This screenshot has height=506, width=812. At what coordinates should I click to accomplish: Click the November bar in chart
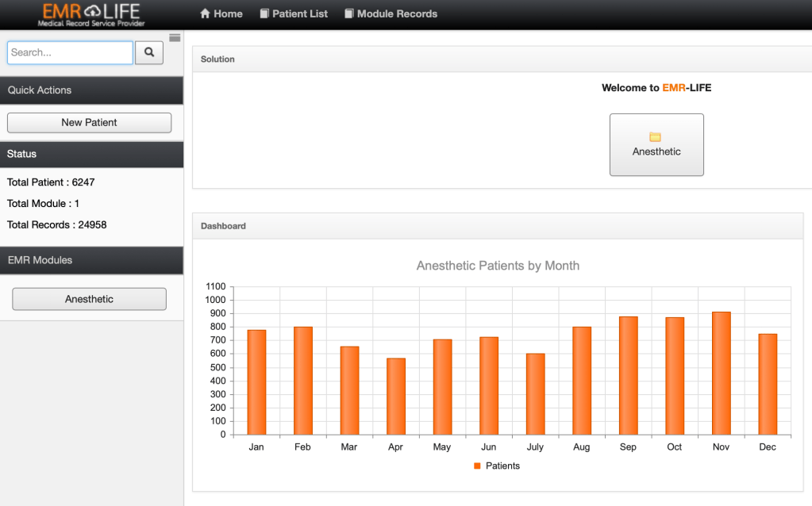coord(721,374)
